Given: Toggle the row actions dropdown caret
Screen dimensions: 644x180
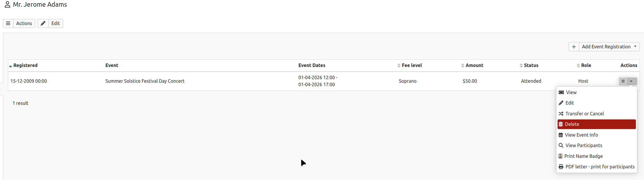Looking at the screenshot, I should click(x=631, y=81).
